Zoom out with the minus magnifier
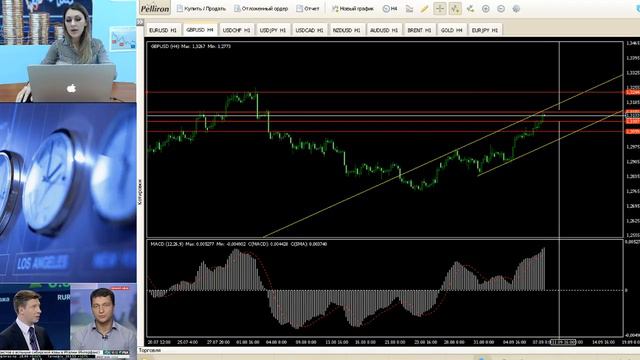 pos(501,8)
